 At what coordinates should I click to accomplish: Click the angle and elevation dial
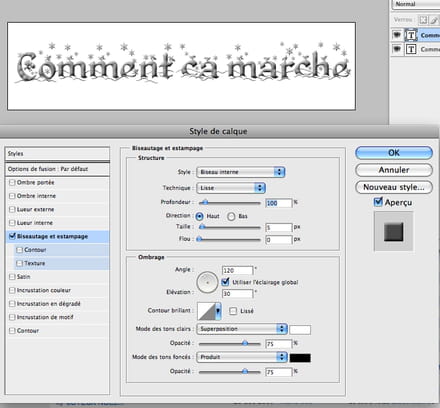(207, 282)
